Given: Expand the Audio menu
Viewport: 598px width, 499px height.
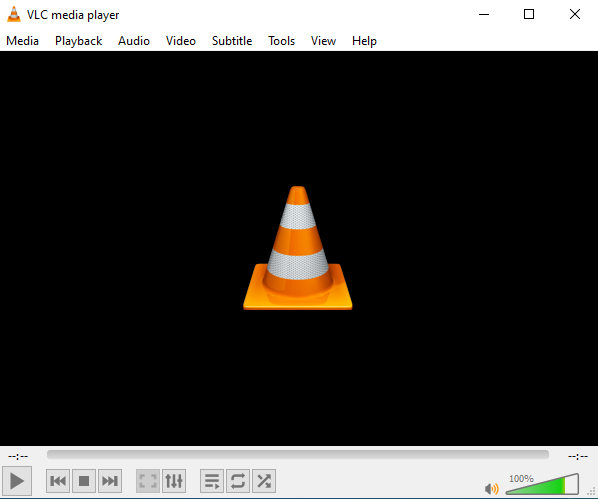Looking at the screenshot, I should pyautogui.click(x=134, y=41).
